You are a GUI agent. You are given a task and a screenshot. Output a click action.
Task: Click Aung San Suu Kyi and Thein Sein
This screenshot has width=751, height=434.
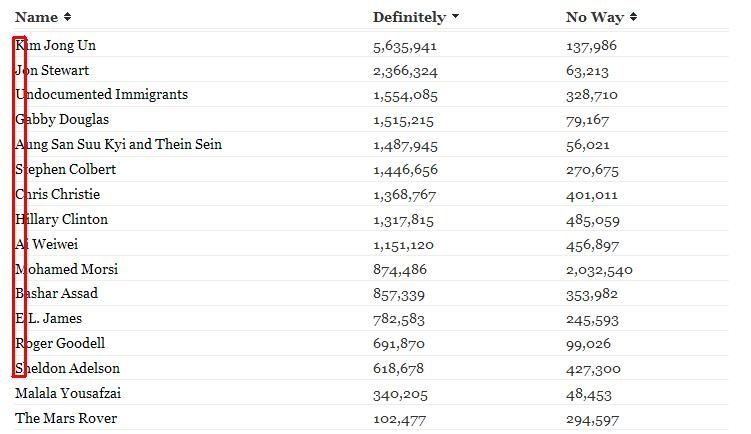(x=118, y=144)
